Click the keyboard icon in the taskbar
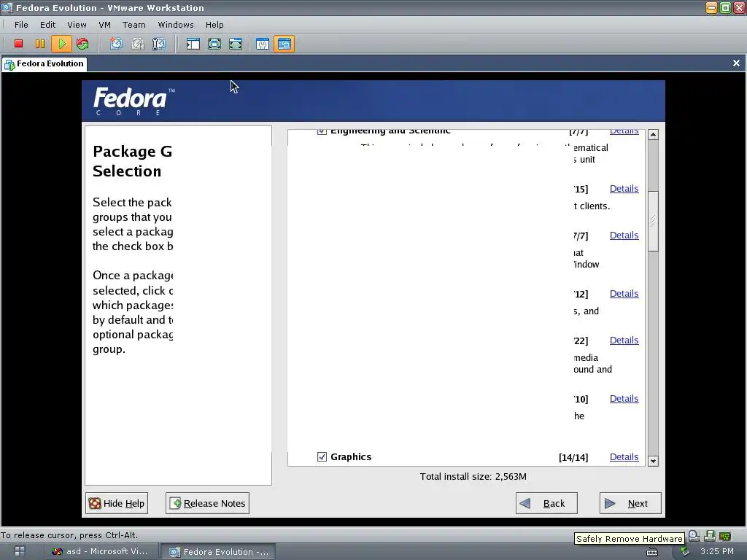The width and height of the screenshot is (747, 560). pyautogui.click(x=652, y=552)
